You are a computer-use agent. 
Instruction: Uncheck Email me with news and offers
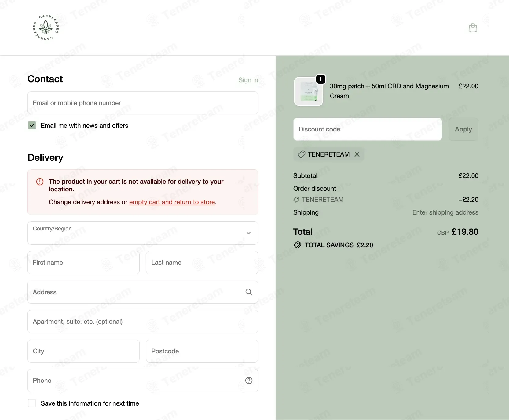tap(32, 125)
